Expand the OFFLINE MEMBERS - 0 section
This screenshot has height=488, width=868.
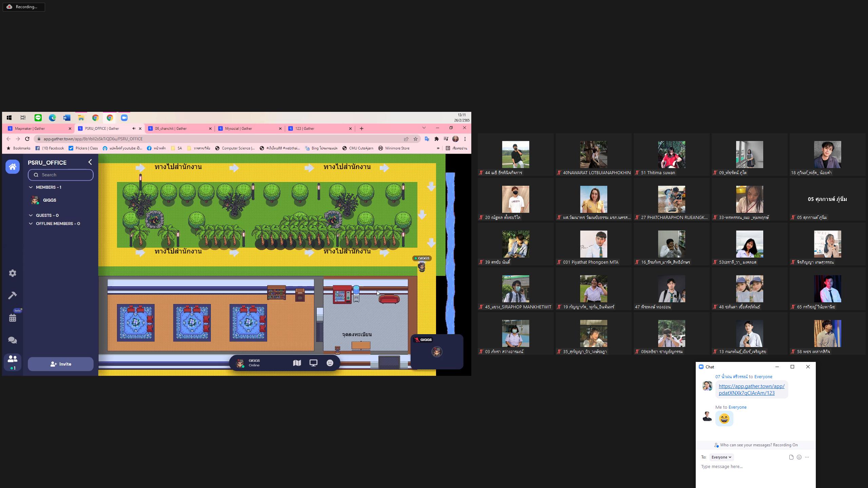tap(31, 224)
